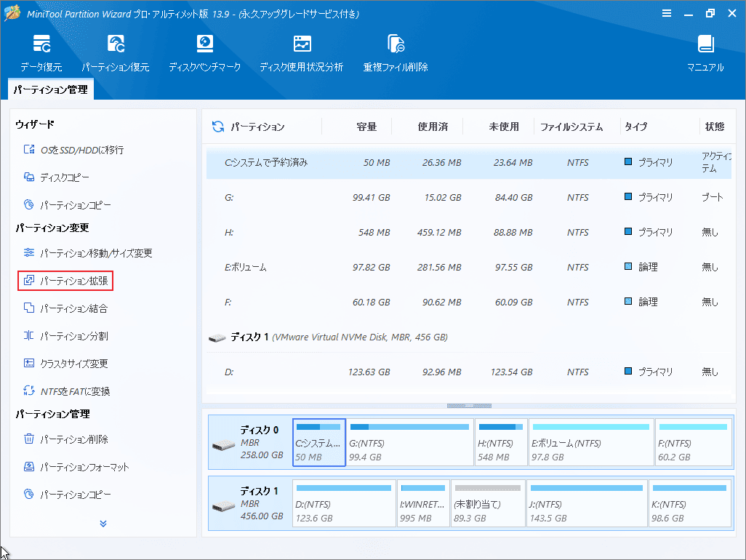Click the refresh icon beside パーティション header
746x560 pixels.
(218, 127)
